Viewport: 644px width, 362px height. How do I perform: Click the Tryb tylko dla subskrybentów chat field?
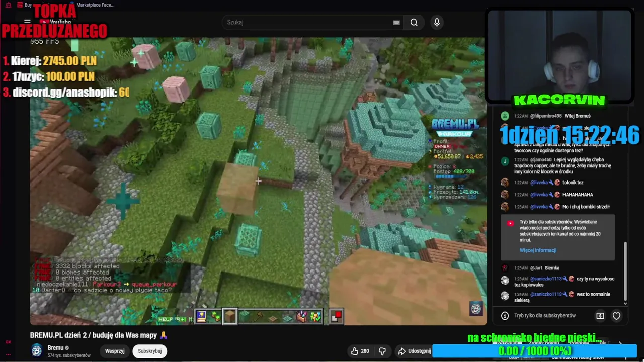[x=545, y=316]
